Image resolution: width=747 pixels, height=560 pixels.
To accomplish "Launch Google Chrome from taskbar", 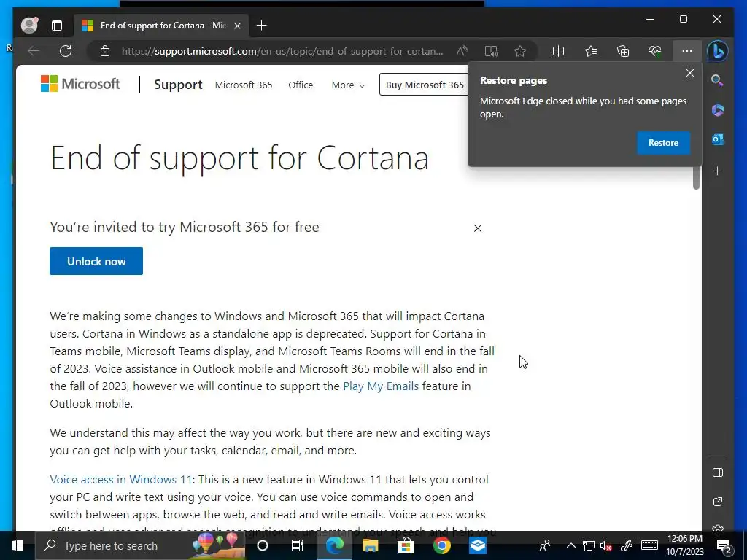I will [441, 545].
